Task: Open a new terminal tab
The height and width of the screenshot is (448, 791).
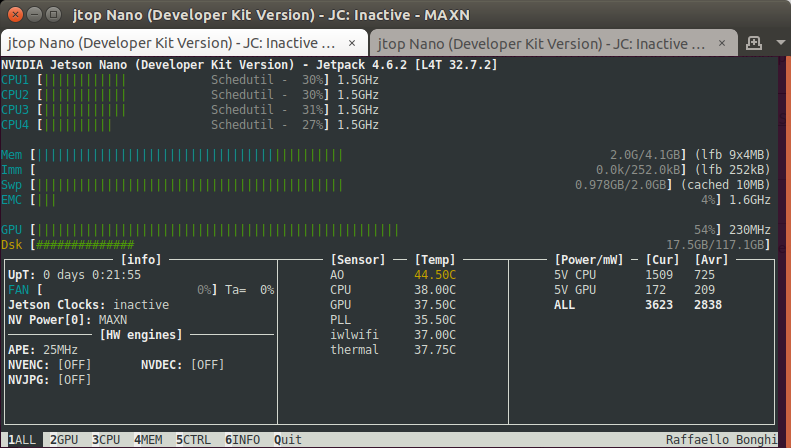Action: coord(754,43)
